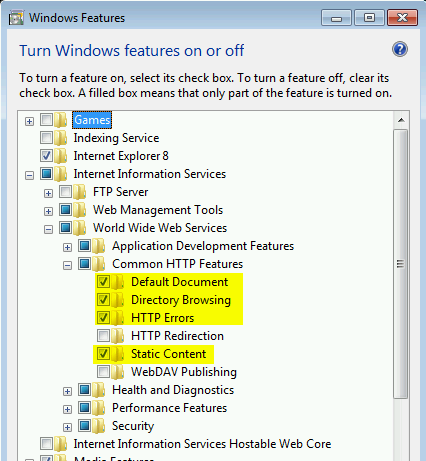Click the Indexing Service folder icon
This screenshot has width=426, height=461.
[x=61, y=138]
